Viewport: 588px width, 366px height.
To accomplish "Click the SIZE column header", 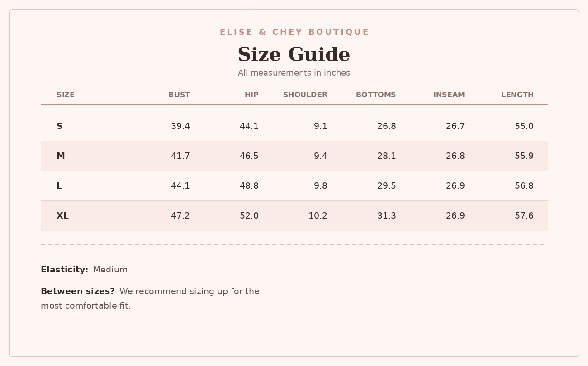I will tap(66, 95).
